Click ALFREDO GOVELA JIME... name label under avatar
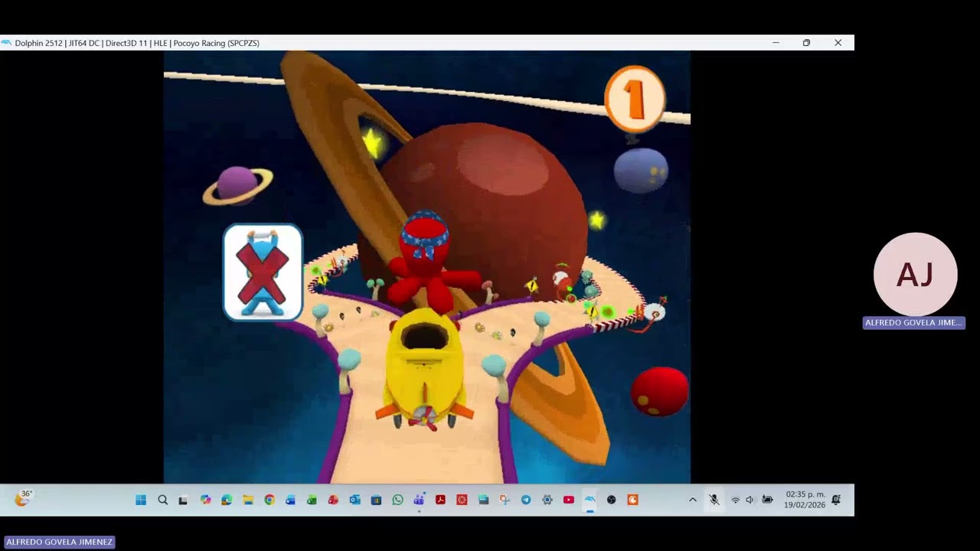This screenshot has height=551, width=980. [913, 323]
